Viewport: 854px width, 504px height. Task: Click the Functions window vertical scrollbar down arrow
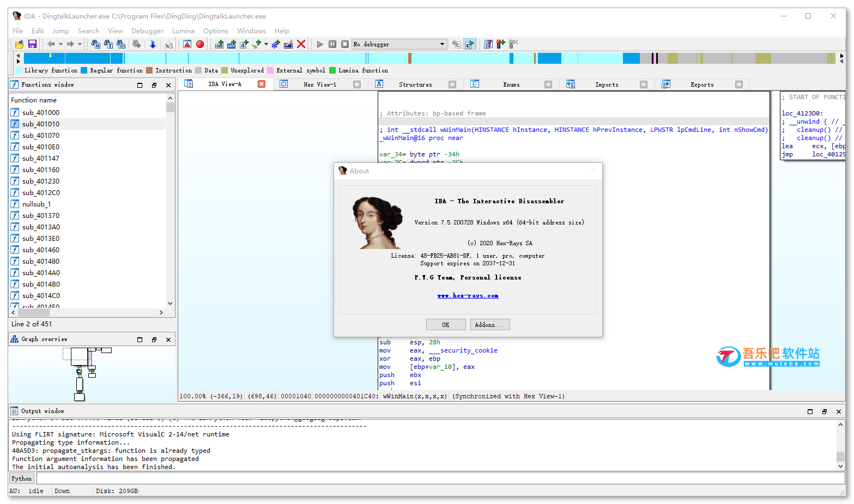171,303
